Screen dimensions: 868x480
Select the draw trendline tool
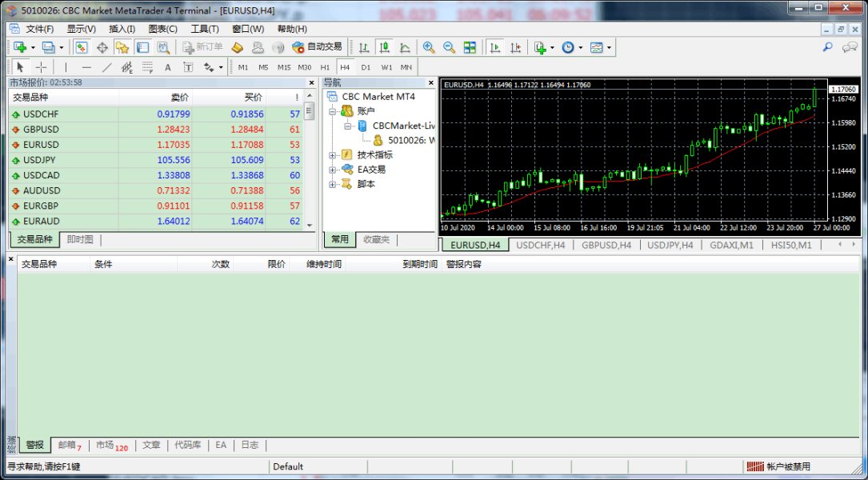click(x=107, y=67)
